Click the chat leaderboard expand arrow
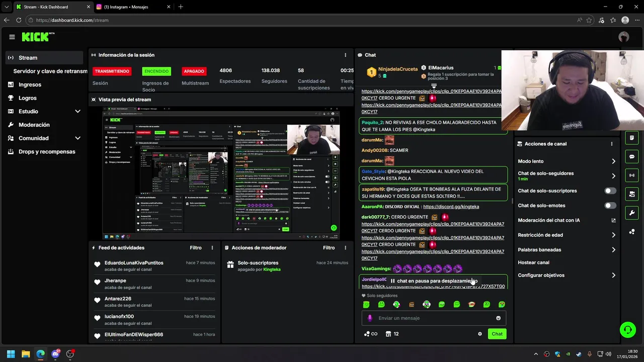 click(x=434, y=86)
